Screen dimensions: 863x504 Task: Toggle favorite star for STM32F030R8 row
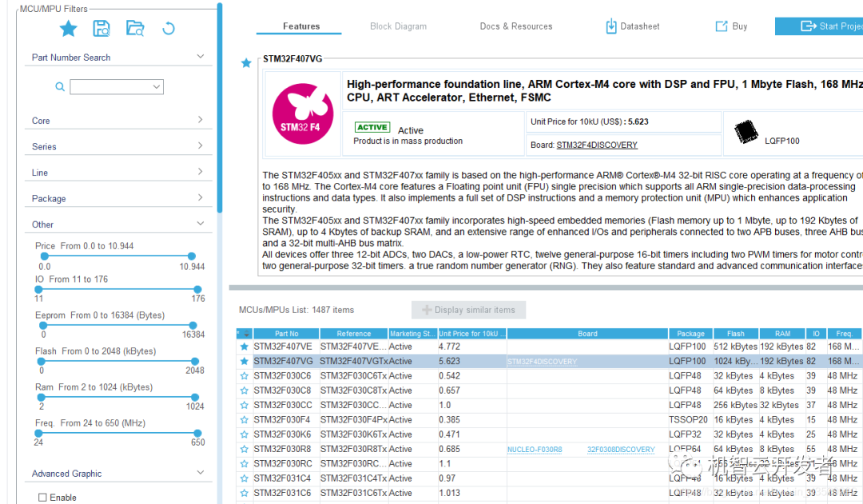tap(244, 449)
